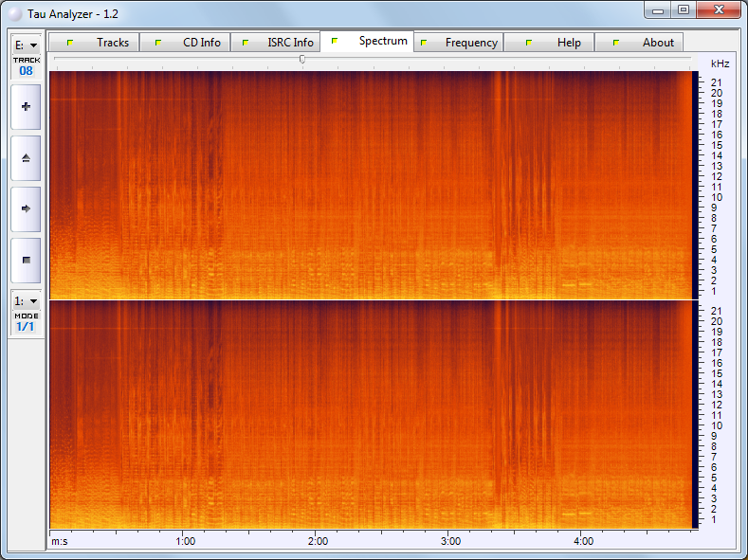Open the E: drive selector dropdown

[x=26, y=45]
